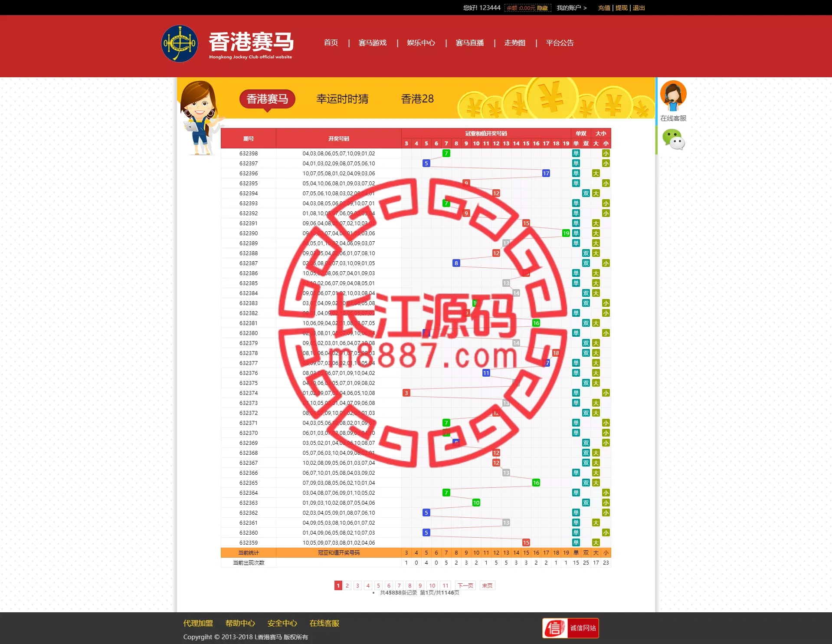Image resolution: width=832 pixels, height=644 pixels.
Task: Select current page 1 button
Action: coord(338,585)
